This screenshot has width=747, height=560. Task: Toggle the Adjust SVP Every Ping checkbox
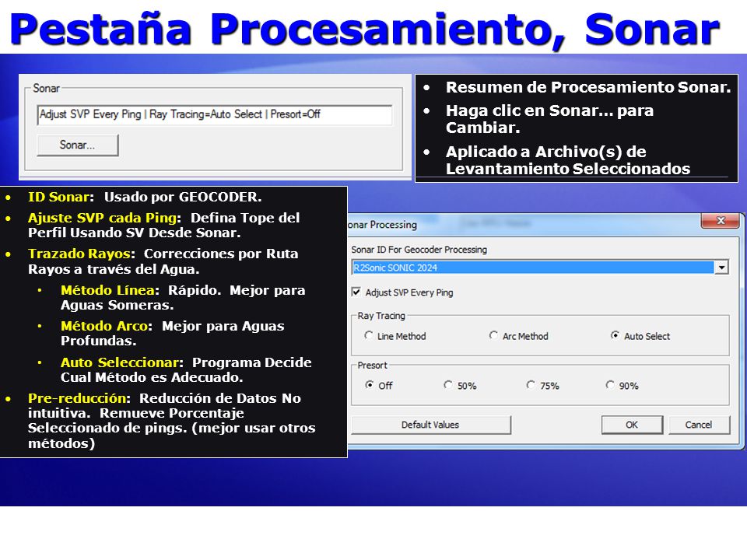[x=356, y=292]
